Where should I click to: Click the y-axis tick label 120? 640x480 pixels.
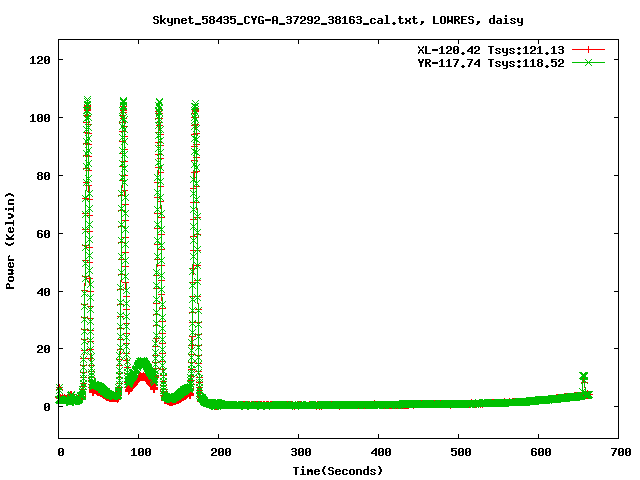(x=40, y=60)
